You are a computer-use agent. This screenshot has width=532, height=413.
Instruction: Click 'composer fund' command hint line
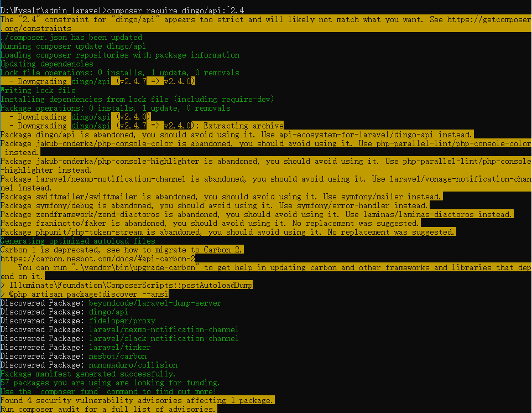108,390
